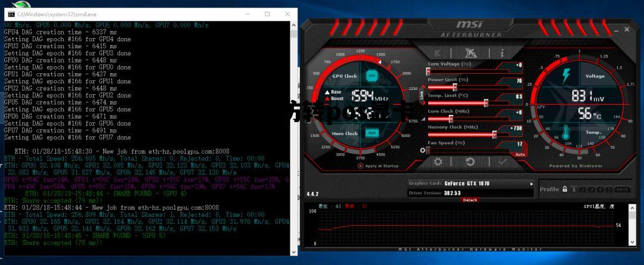The height and width of the screenshot is (265, 644).
Task: Open the information 'i' panel
Action: pos(502,52)
